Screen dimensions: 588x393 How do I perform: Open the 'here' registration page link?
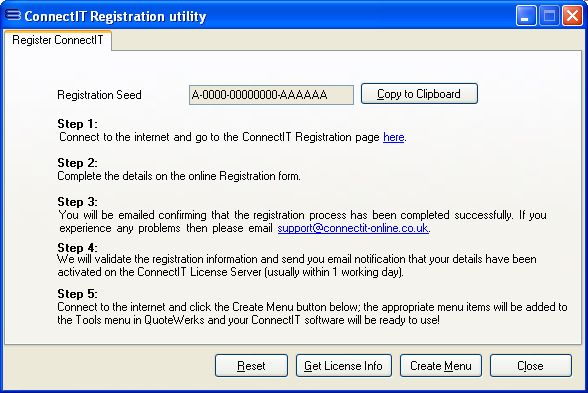pyautogui.click(x=393, y=137)
